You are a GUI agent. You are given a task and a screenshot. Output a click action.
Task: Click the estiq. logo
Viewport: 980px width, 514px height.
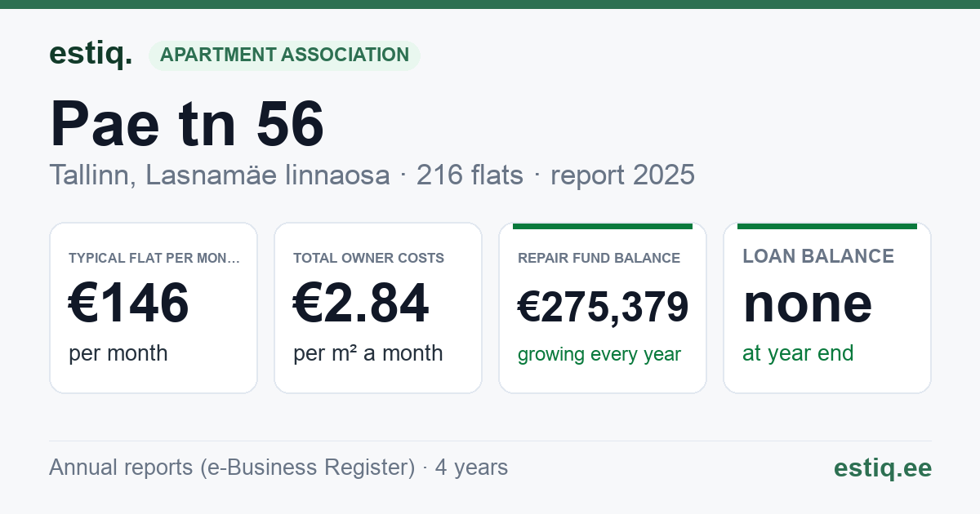point(91,54)
